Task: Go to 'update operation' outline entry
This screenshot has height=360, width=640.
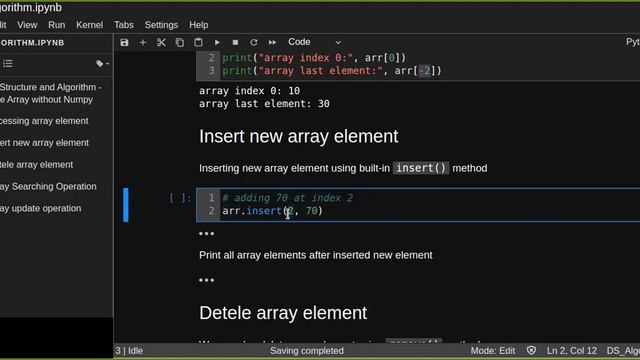Action: coord(40,208)
